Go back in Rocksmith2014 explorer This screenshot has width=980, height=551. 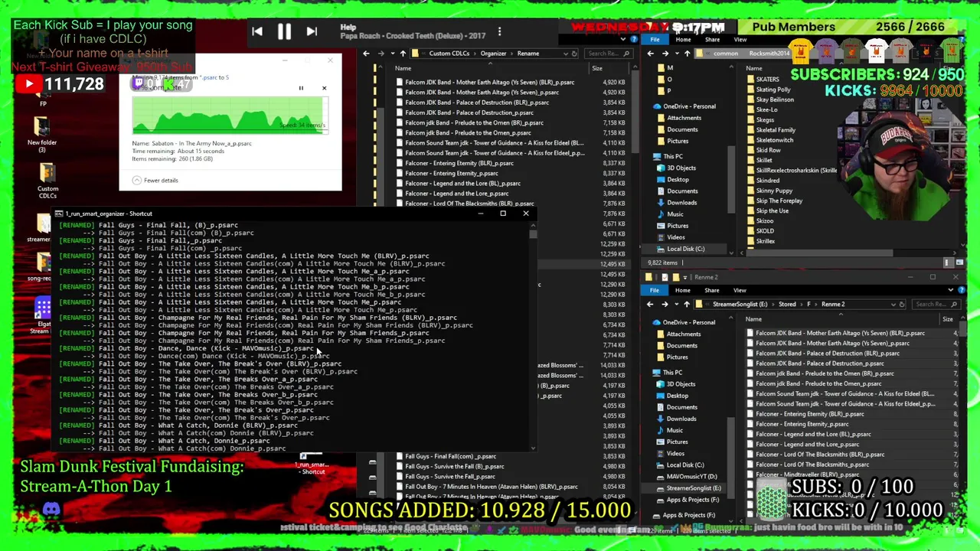(x=650, y=54)
